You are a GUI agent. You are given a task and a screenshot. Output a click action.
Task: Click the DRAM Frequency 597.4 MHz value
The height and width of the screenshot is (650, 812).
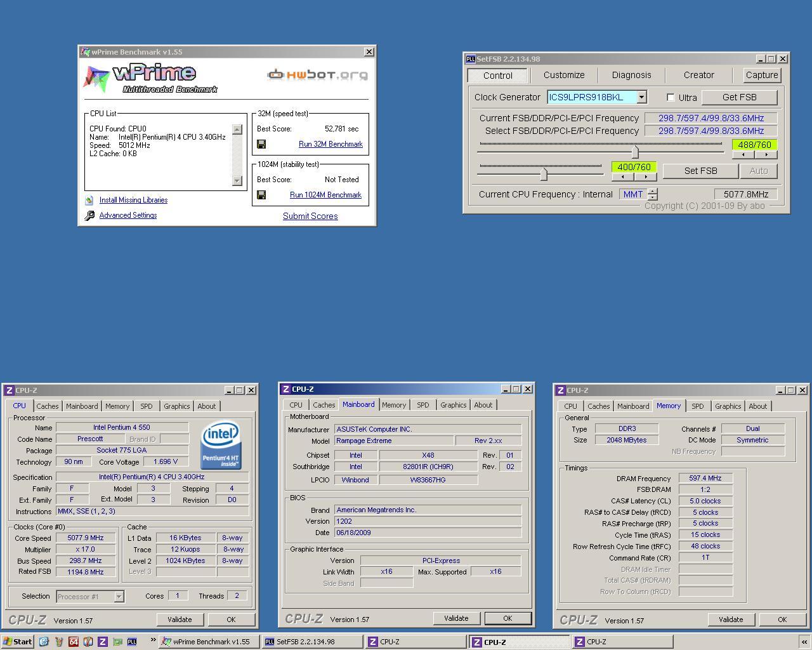705,479
